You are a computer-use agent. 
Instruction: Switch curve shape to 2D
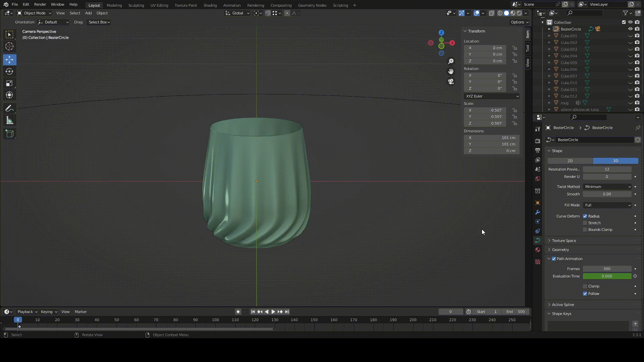click(570, 161)
